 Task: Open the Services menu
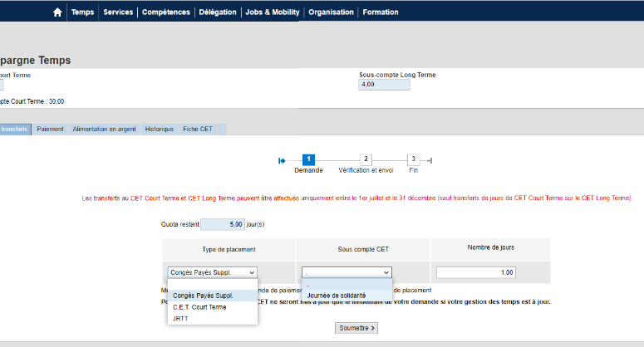click(x=118, y=12)
